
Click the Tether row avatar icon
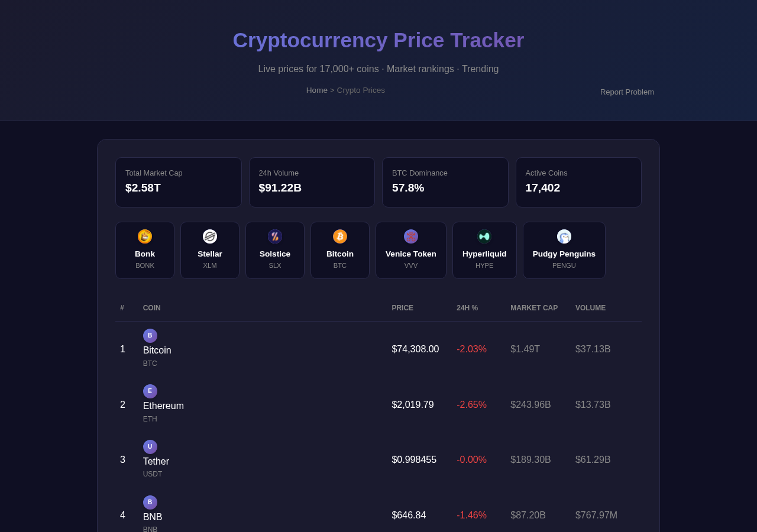[x=150, y=447]
